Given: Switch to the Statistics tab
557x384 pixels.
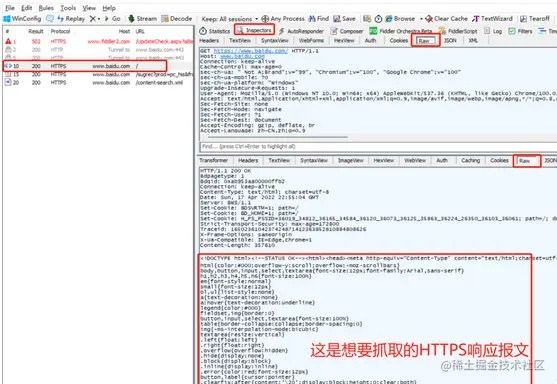Looking at the screenshot, I should (215, 31).
